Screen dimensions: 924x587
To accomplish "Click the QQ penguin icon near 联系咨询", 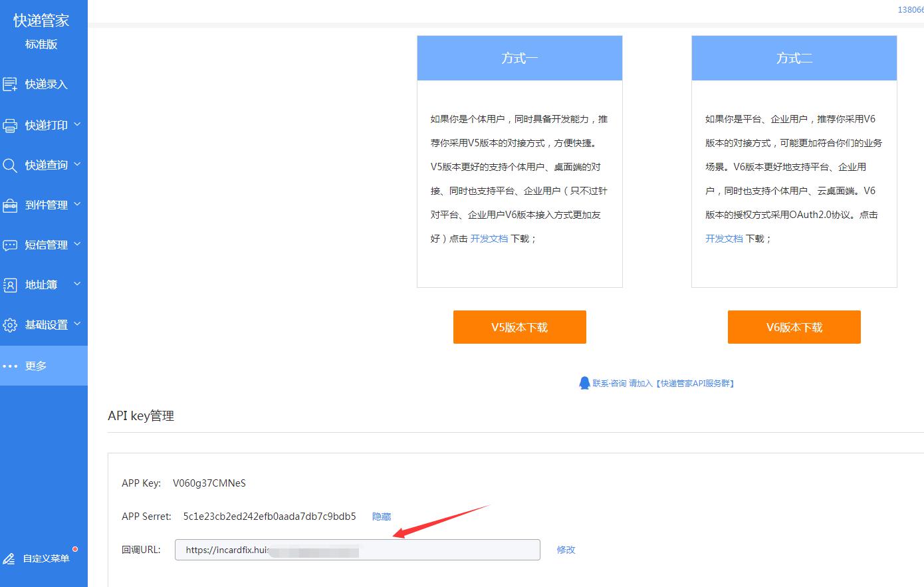I will [x=584, y=383].
